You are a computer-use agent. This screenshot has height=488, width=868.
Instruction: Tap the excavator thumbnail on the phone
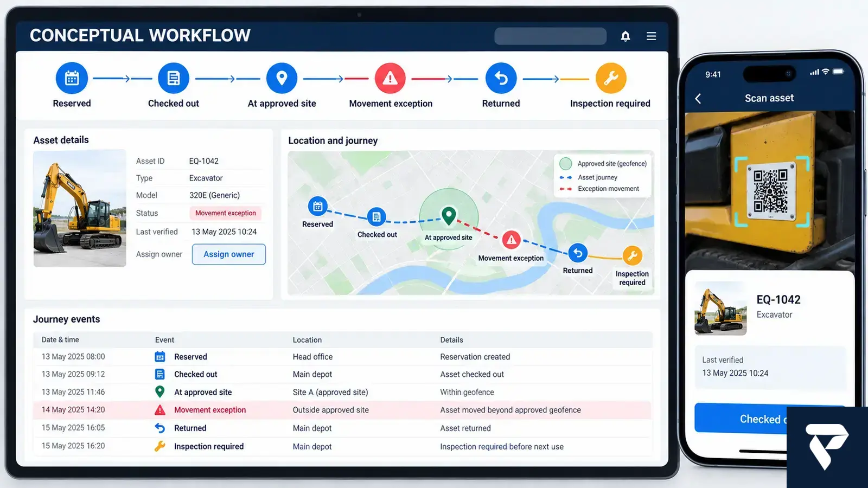click(720, 309)
